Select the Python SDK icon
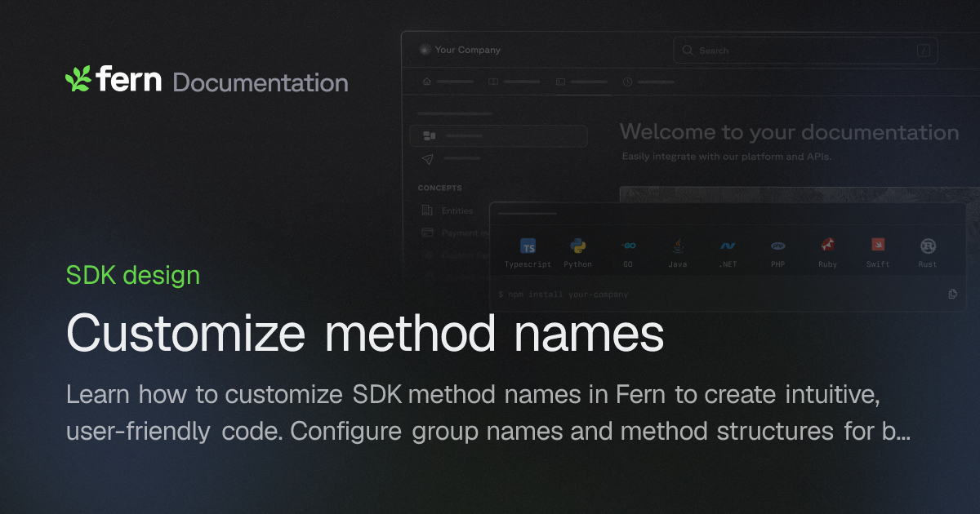980x514 pixels. point(578,246)
